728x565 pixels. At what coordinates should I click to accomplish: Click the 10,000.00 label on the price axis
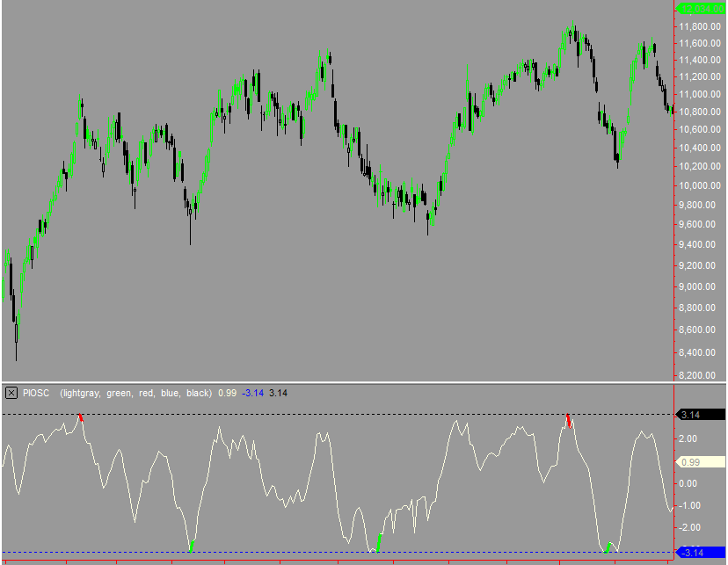click(701, 185)
